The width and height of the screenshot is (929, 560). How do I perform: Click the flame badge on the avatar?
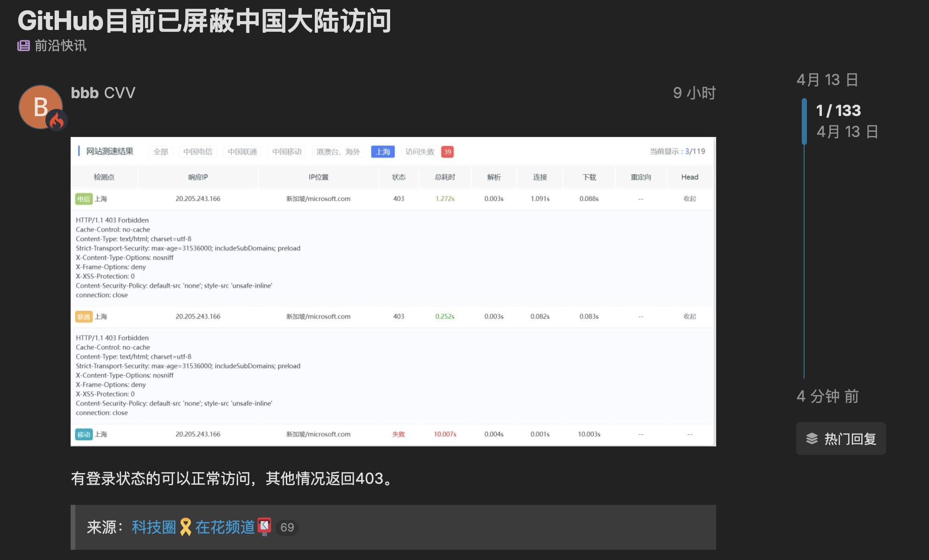tap(57, 121)
